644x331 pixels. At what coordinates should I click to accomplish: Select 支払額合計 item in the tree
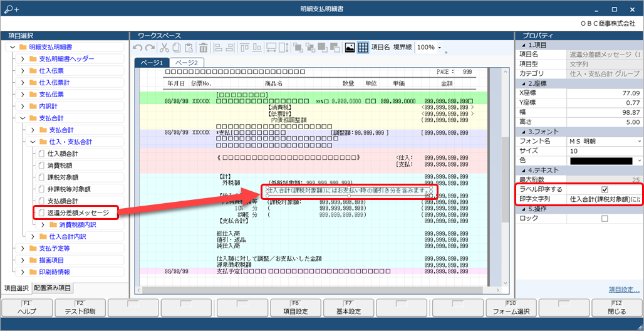pyautogui.click(x=80, y=201)
